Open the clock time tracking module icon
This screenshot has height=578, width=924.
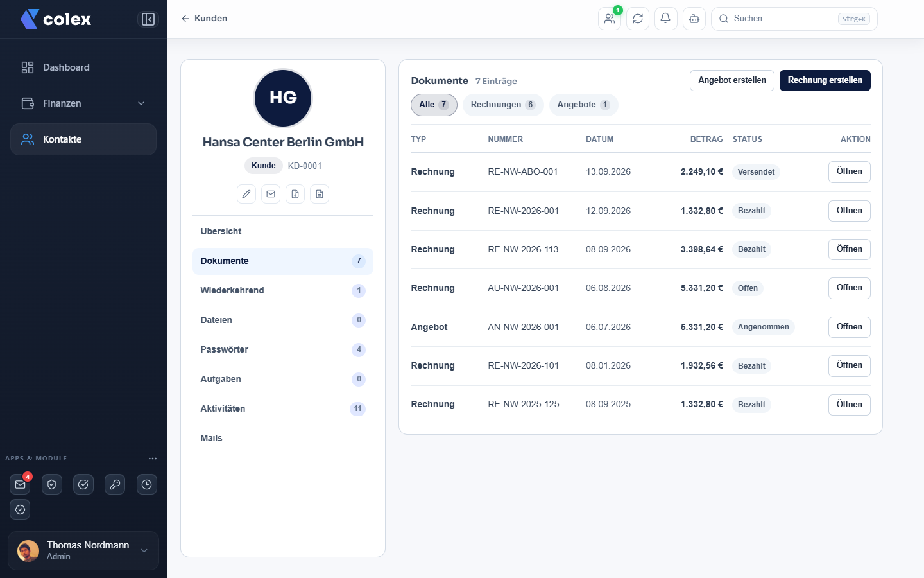click(147, 484)
